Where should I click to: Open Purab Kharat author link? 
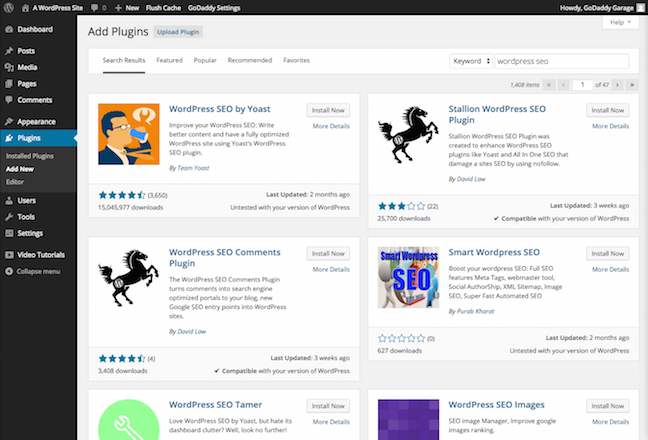475,311
